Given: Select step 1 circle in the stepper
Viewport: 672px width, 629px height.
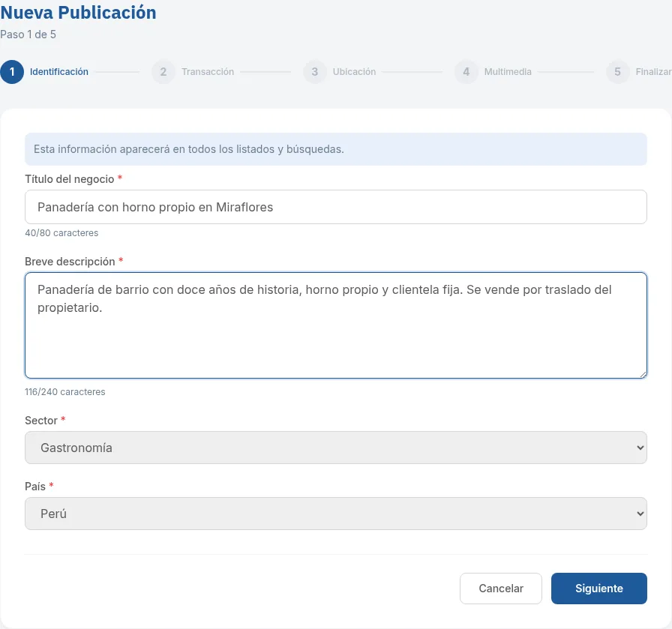Looking at the screenshot, I should click(12, 71).
